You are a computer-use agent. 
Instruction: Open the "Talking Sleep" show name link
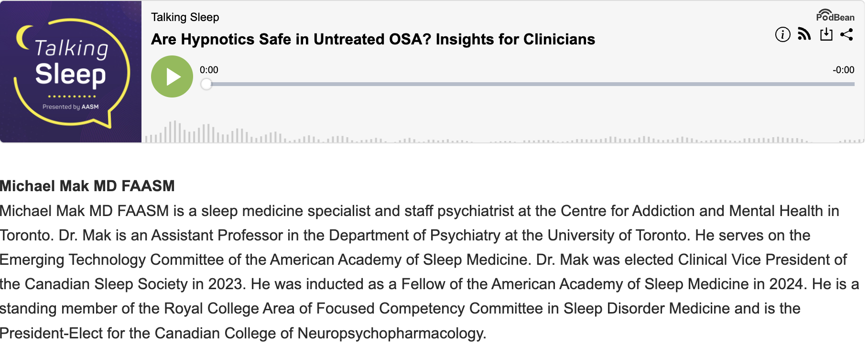(185, 17)
